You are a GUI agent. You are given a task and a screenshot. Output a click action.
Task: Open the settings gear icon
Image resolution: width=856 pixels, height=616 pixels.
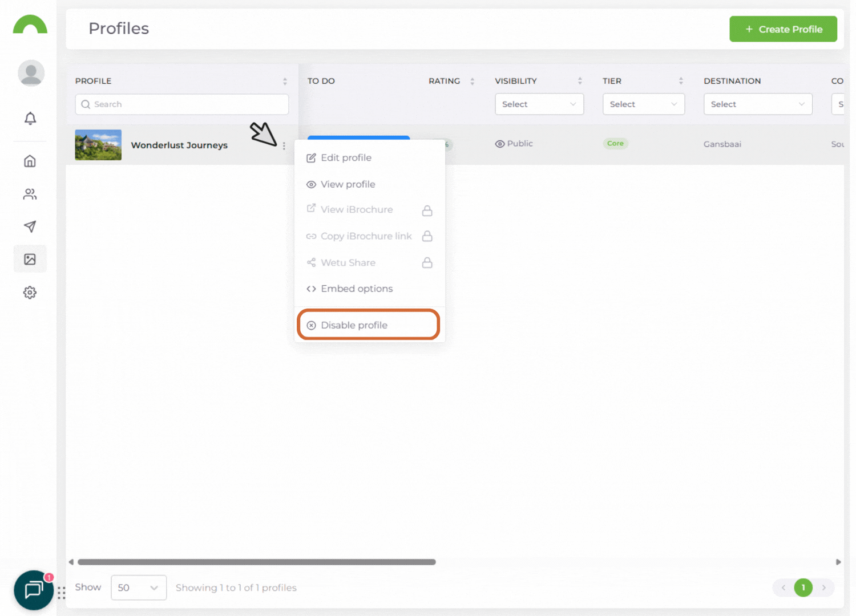(x=30, y=293)
